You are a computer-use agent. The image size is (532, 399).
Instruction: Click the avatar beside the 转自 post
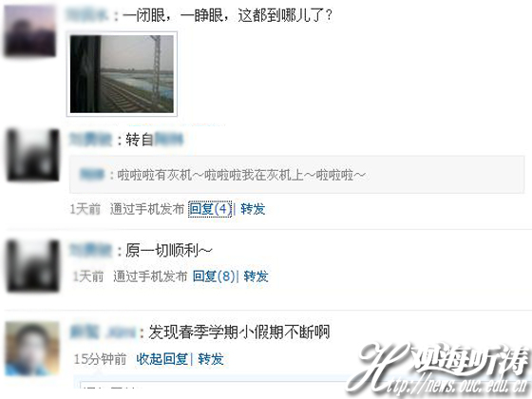(33, 155)
